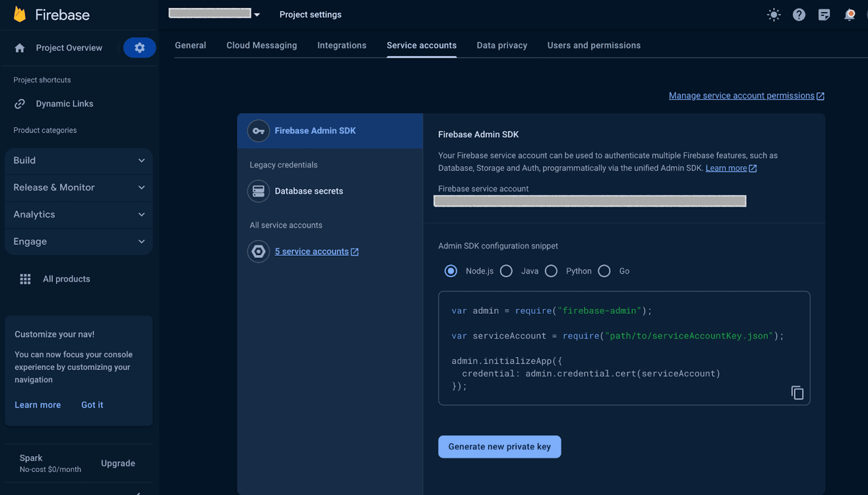
Task: Click Generate new private key
Action: [499, 446]
